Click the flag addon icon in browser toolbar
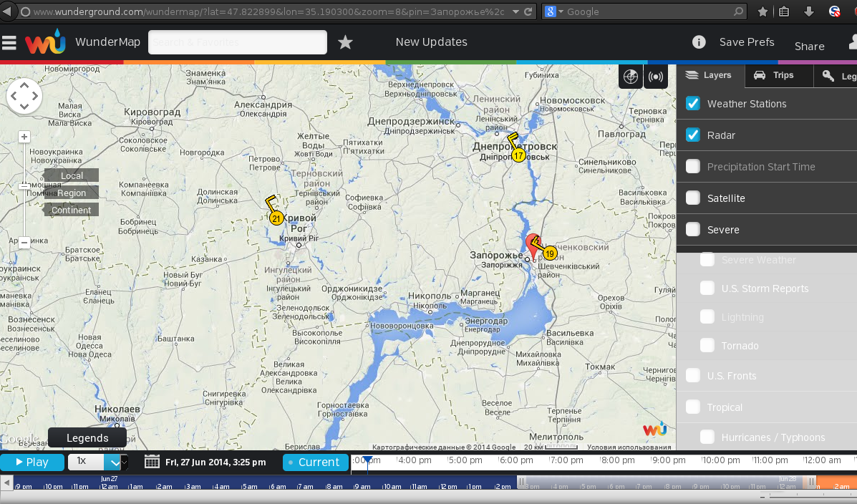Screen dimensions: 857x504 click(x=834, y=11)
